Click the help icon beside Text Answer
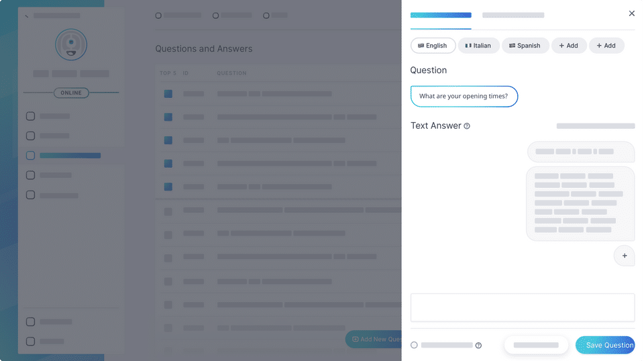Viewport: 644px width, 361px height. (x=467, y=126)
